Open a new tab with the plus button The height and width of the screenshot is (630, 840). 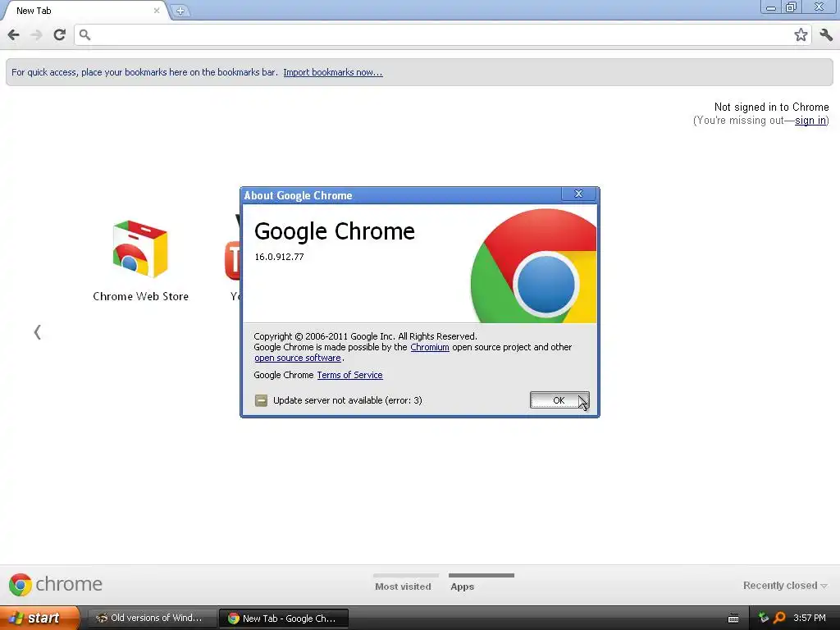coord(180,11)
